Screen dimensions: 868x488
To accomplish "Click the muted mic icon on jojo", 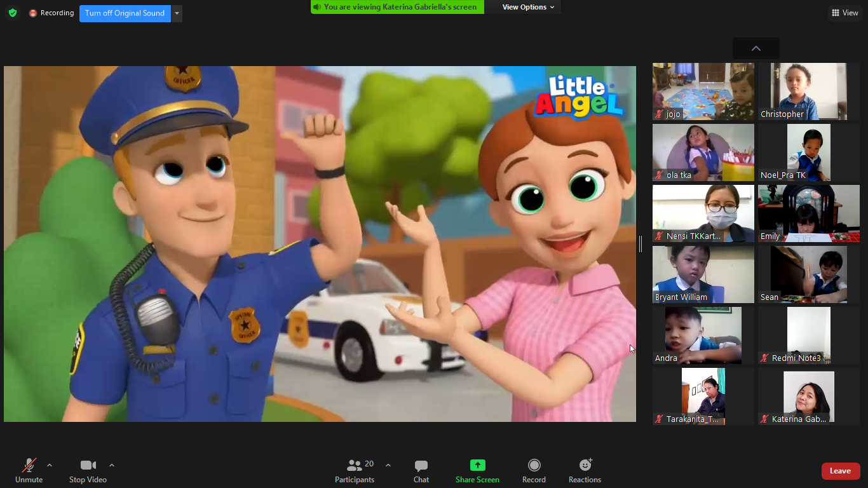I will click(x=660, y=114).
